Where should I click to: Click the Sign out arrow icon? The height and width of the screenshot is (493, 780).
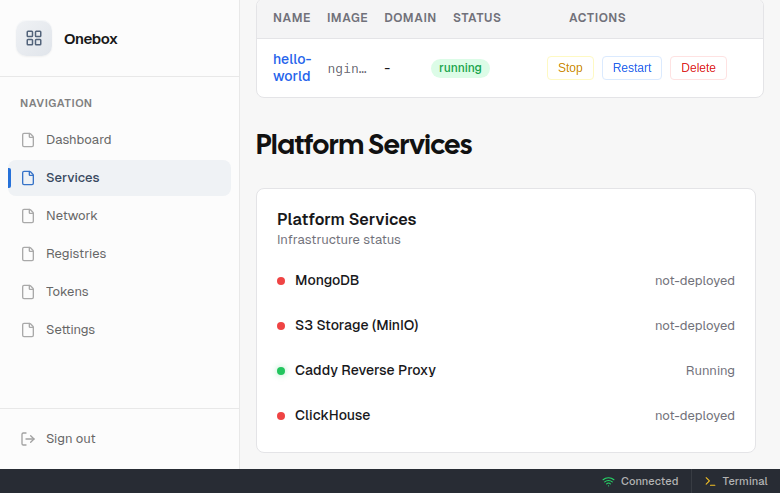tap(28, 439)
